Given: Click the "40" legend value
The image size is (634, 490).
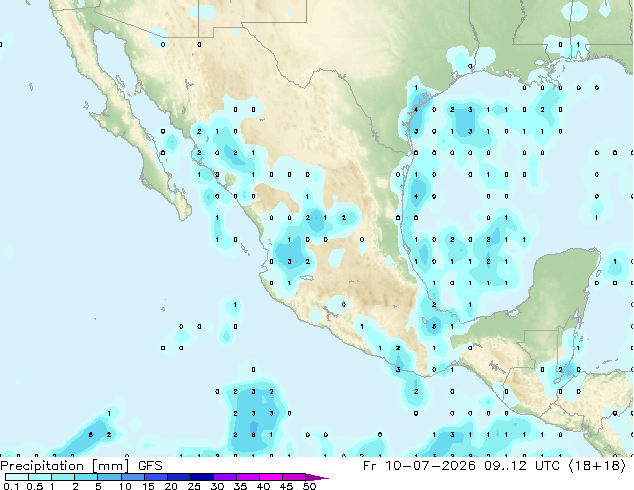Looking at the screenshot, I should [x=263, y=486].
